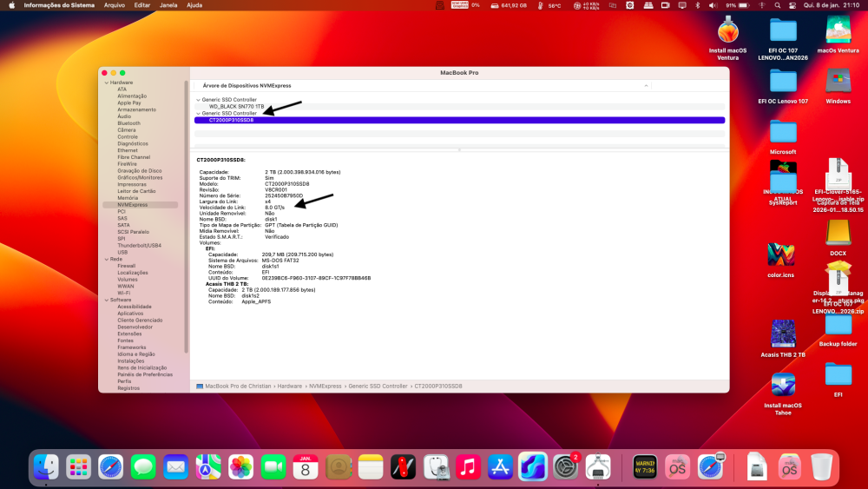Open Notes app in the Dock
This screenshot has height=489, width=868.
point(371,467)
